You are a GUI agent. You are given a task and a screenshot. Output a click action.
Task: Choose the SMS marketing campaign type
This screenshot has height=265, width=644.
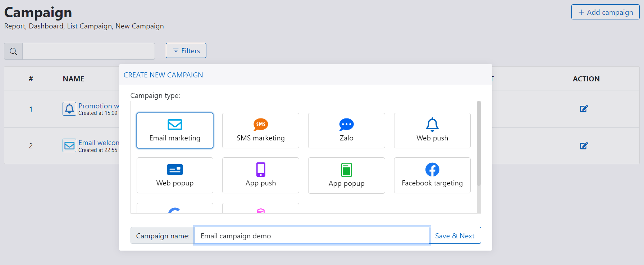[x=260, y=130]
